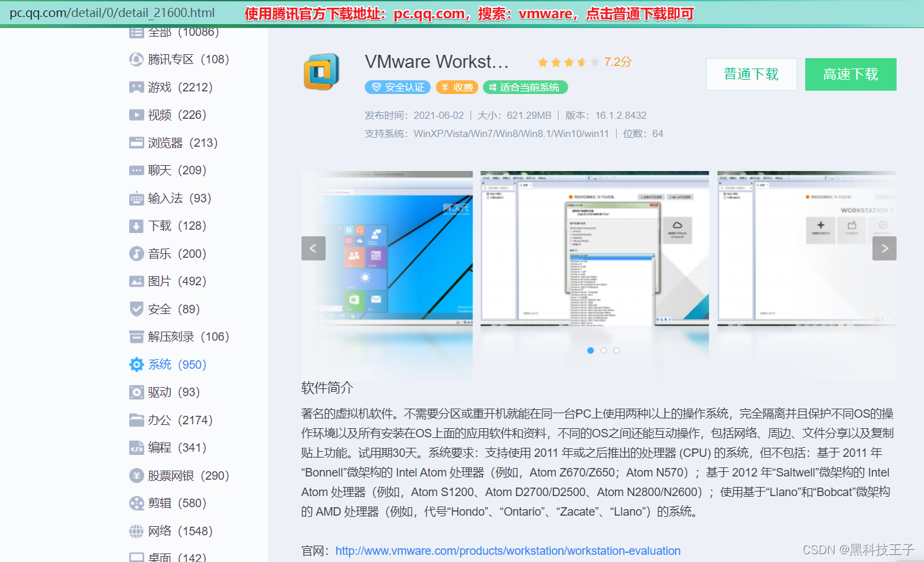Click the Security shield icon
The image size is (924, 562).
coord(136,309)
